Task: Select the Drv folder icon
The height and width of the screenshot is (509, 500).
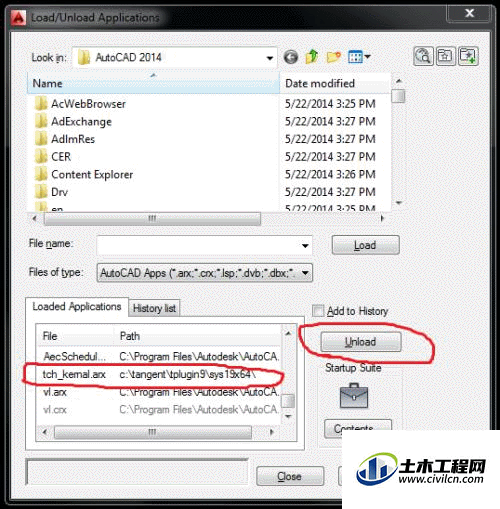Action: pos(41,192)
